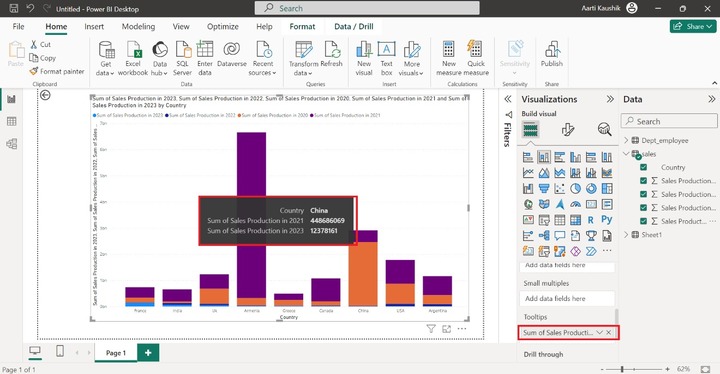Open the More visuals dropdown
Image resolution: width=720 pixels, height=374 pixels.
(x=411, y=59)
